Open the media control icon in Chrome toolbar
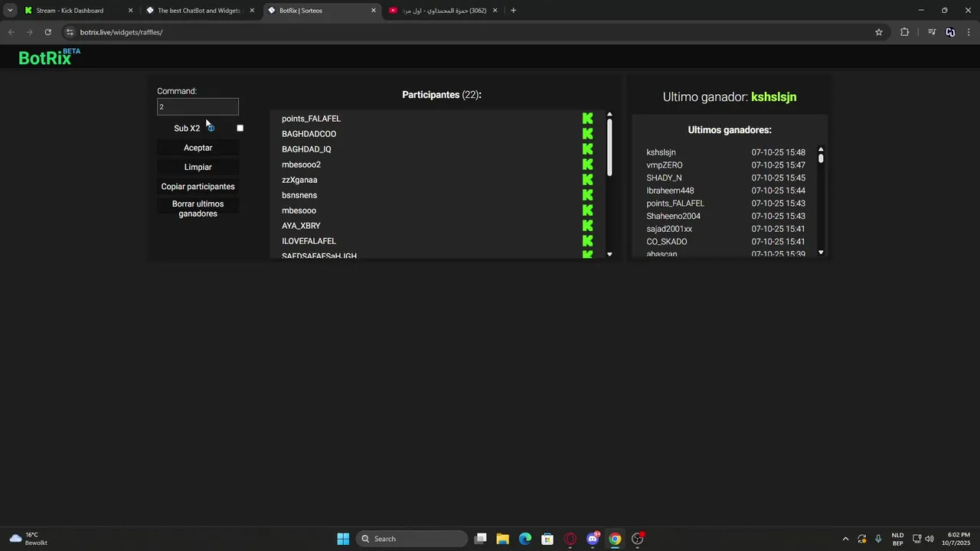 coord(932,32)
